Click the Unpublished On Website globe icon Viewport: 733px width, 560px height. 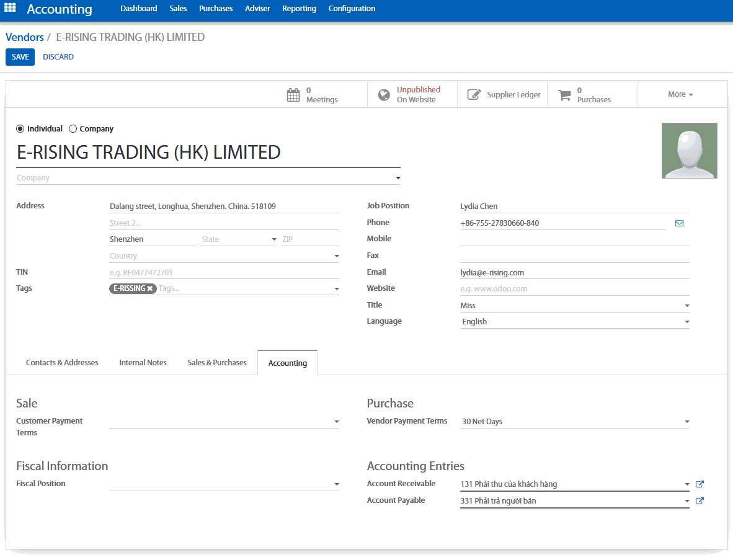point(384,95)
